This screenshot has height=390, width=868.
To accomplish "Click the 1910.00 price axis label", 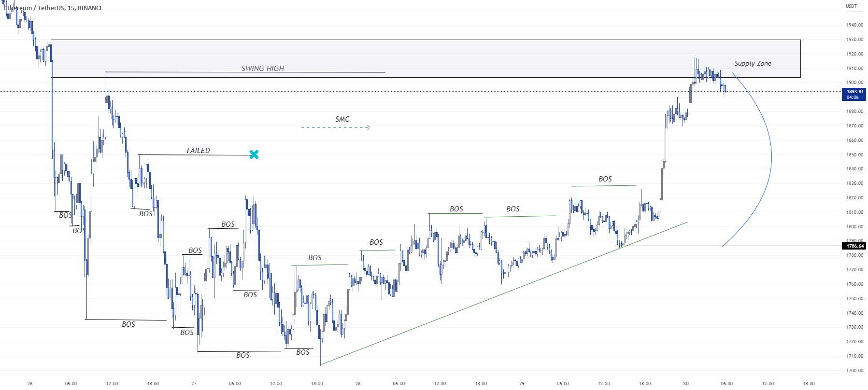I will point(854,68).
